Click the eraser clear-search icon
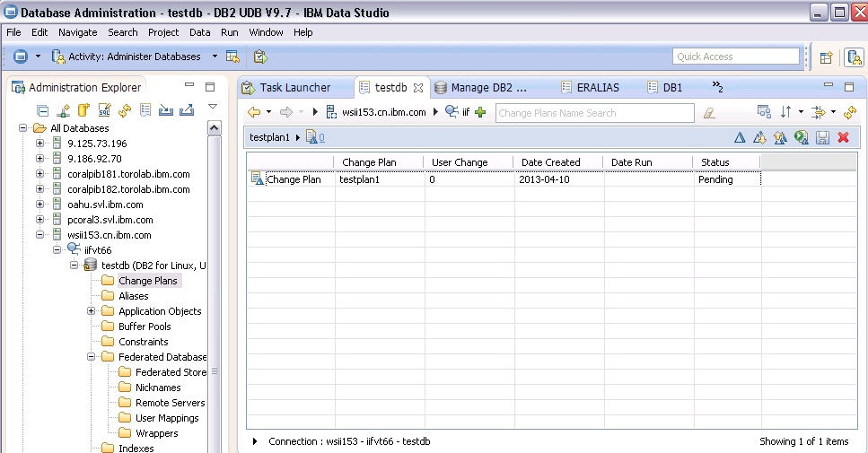 tap(709, 113)
